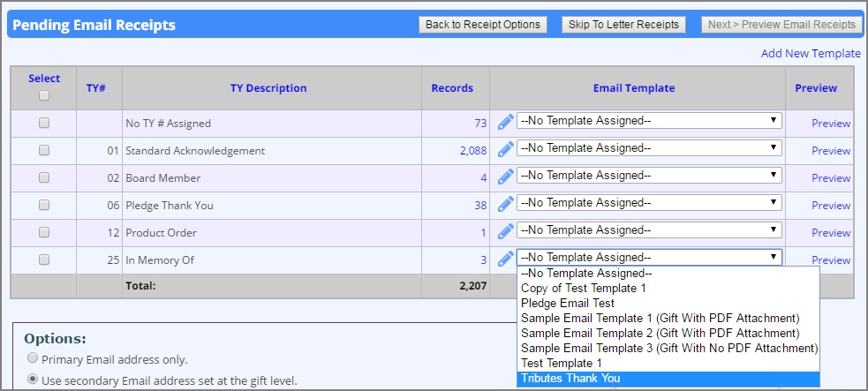Check the Board Member row checkbox
Image resolution: width=868 pixels, height=391 pixels.
[44, 177]
